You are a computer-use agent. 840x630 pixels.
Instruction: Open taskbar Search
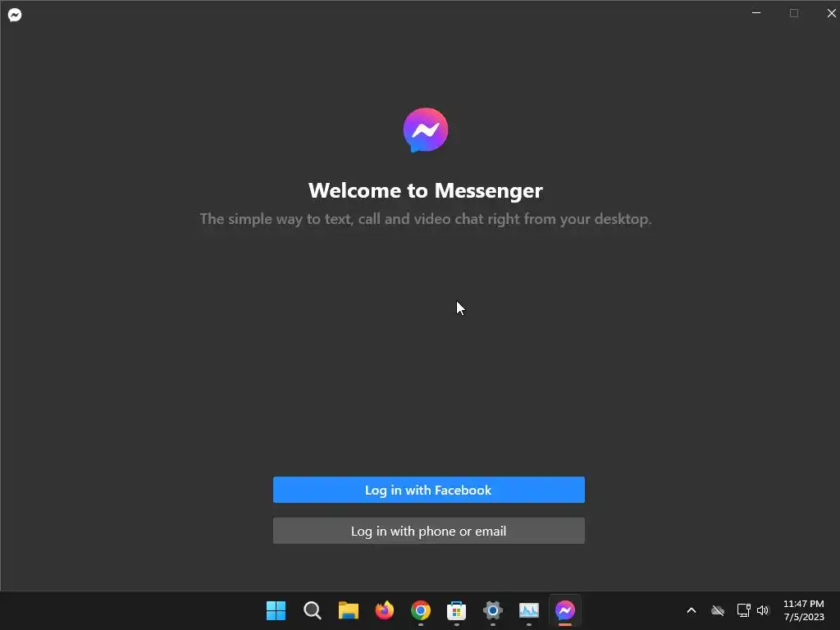coord(313,610)
